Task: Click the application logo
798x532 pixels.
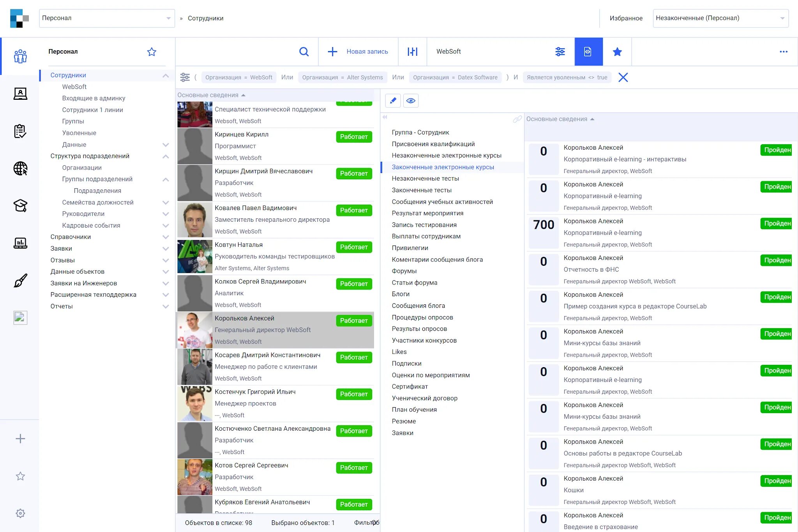Action: click(x=19, y=18)
